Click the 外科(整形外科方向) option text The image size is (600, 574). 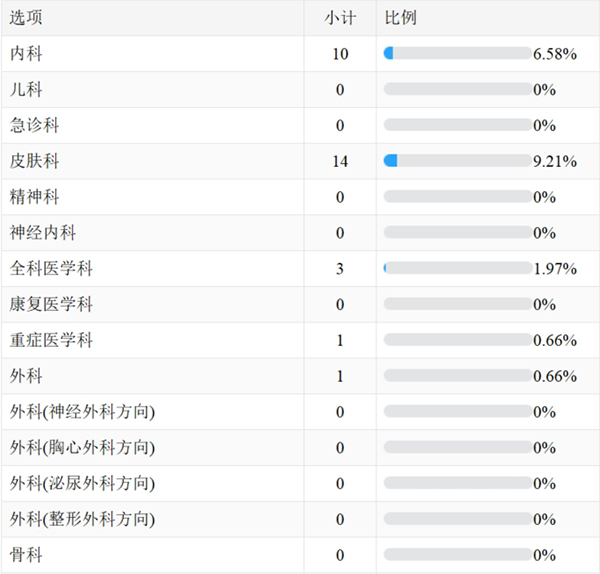point(82,519)
